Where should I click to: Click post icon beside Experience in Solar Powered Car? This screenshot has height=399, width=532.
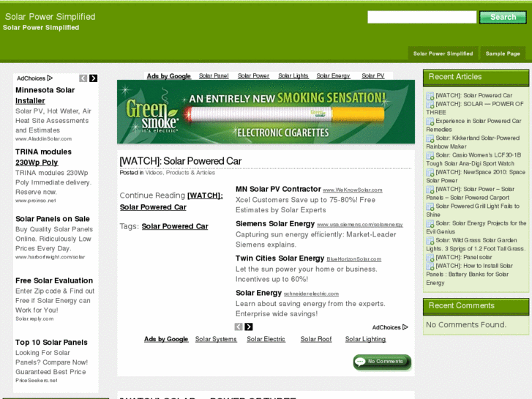(430, 122)
